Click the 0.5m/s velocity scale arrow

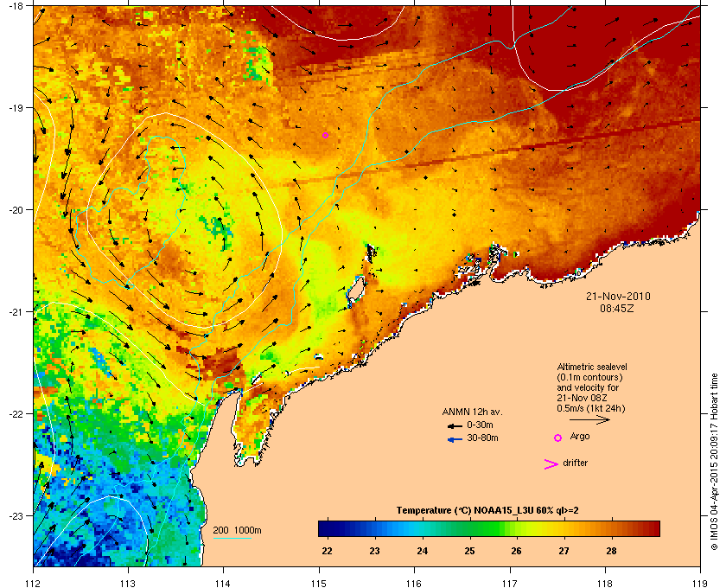tap(589, 419)
